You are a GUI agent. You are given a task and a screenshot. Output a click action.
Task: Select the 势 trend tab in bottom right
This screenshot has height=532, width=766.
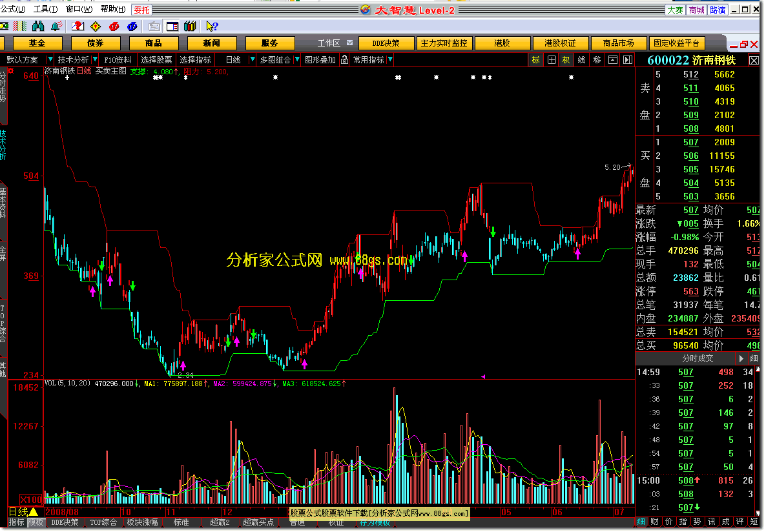(x=697, y=522)
